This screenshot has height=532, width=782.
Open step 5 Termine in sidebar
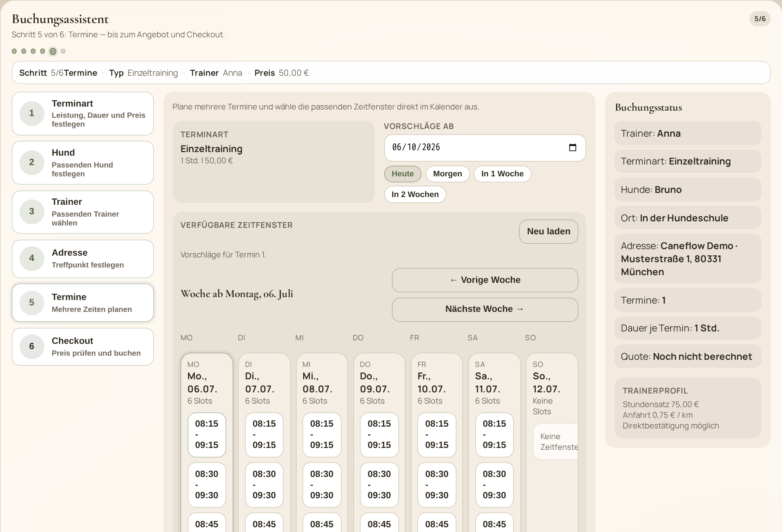point(83,303)
